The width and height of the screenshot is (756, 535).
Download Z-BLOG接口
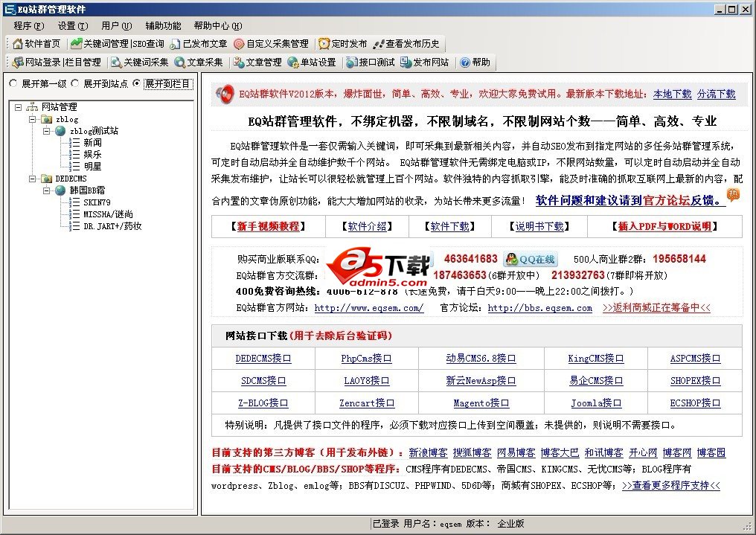tap(263, 403)
